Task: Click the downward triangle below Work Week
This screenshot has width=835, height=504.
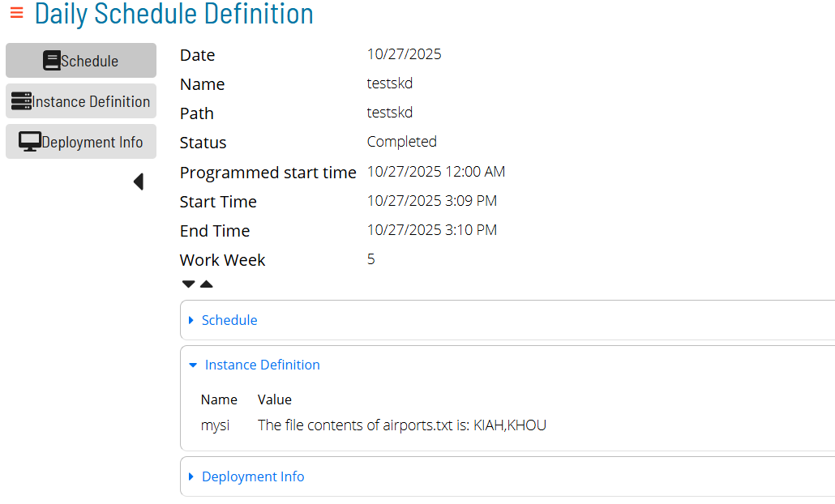Action: pyautogui.click(x=188, y=284)
